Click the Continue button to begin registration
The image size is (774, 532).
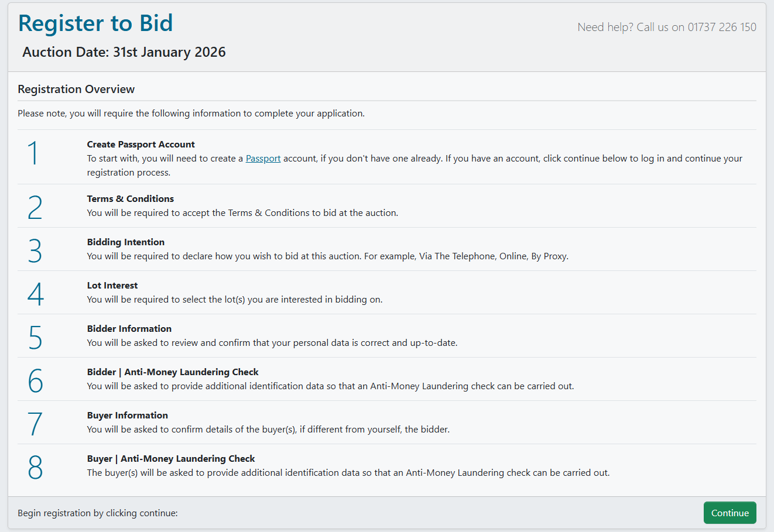pyautogui.click(x=730, y=512)
